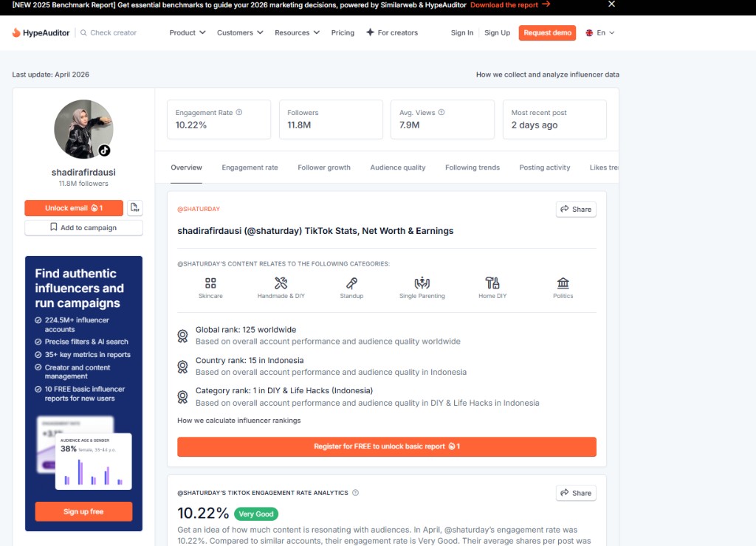The height and width of the screenshot is (546, 756).
Task: Expand the Customers dropdown menu
Action: [x=240, y=32]
